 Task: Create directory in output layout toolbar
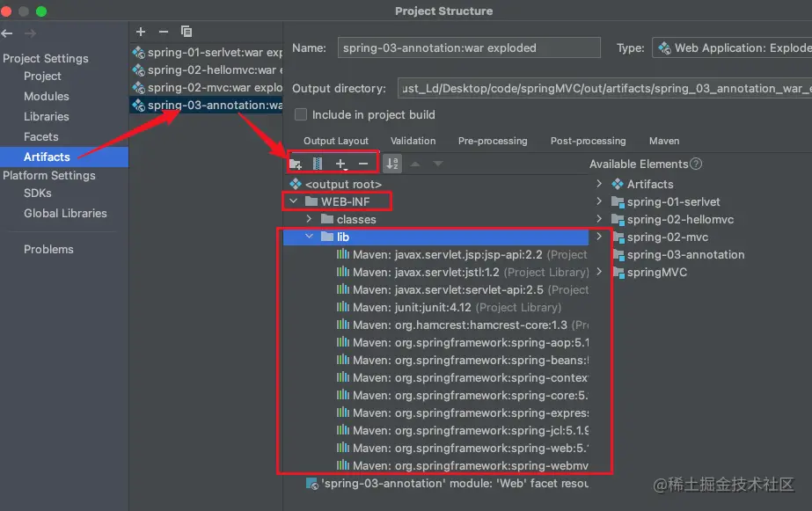point(296,164)
